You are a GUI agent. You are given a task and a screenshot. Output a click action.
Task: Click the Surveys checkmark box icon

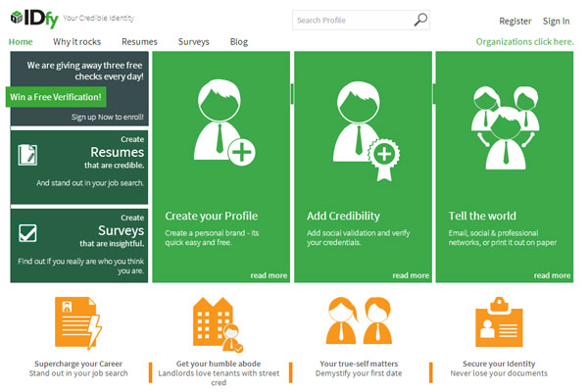[x=27, y=233]
